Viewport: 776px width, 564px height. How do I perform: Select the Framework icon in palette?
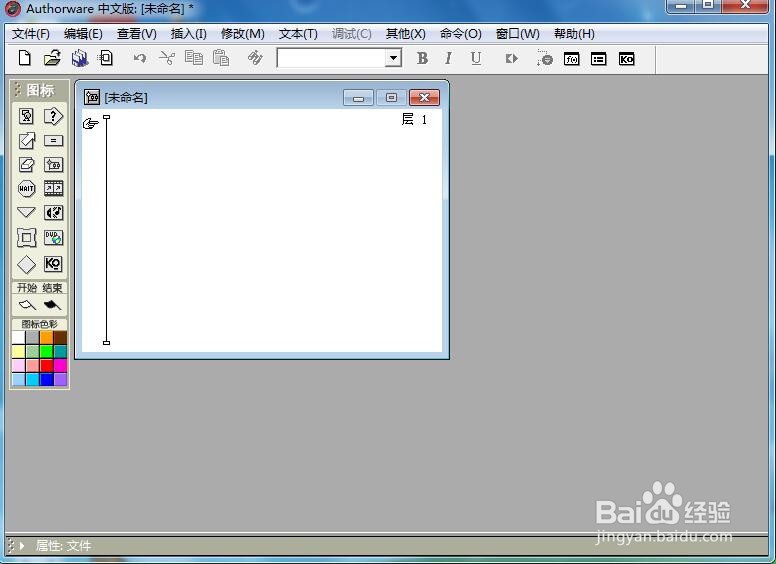[x=26, y=237]
